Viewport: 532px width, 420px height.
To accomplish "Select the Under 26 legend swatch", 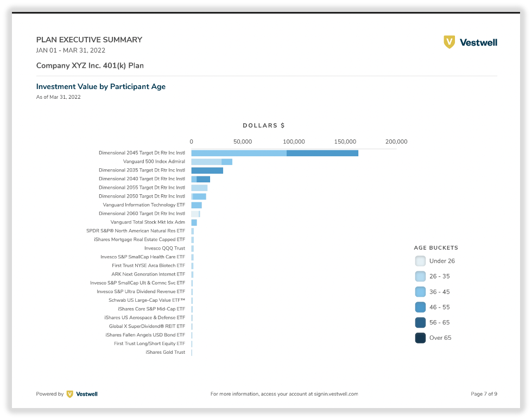I will point(420,261).
